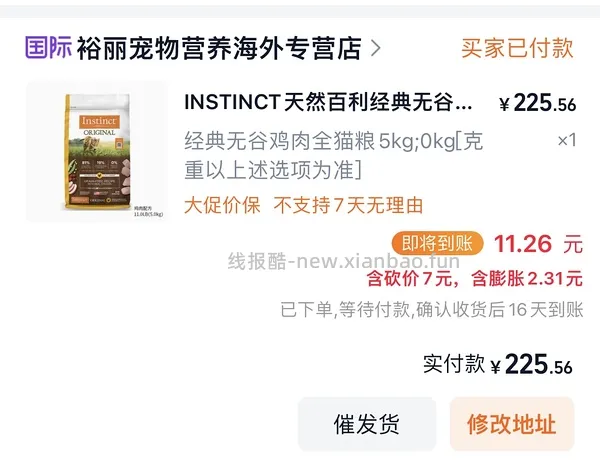Open INSTINCT天然百利经典无谷 product title
The image size is (600, 466).
[328, 103]
